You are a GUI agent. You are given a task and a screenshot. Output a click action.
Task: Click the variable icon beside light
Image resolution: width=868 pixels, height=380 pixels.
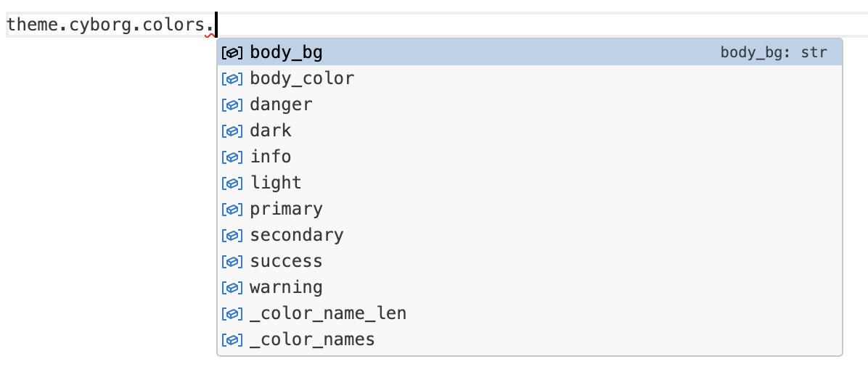click(x=232, y=183)
